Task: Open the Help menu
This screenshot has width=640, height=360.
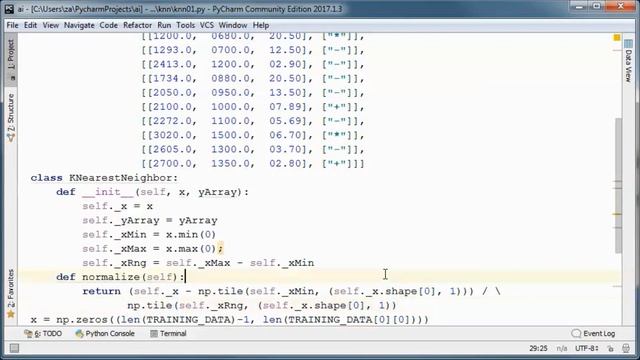Action: (261, 25)
